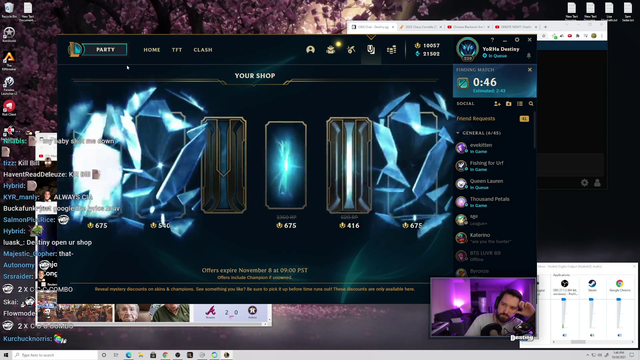Click the new folder icon in Social
Image resolution: width=640 pixels, height=360 pixels.
509,104
